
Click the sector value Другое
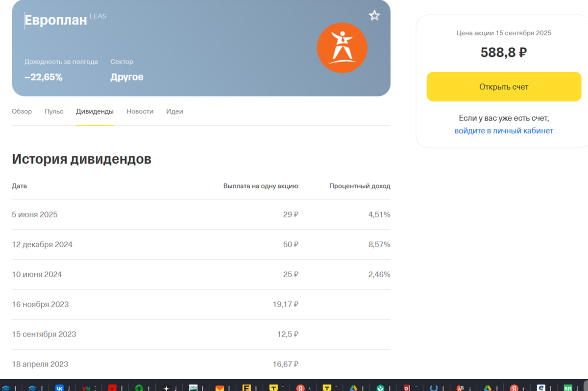point(127,77)
